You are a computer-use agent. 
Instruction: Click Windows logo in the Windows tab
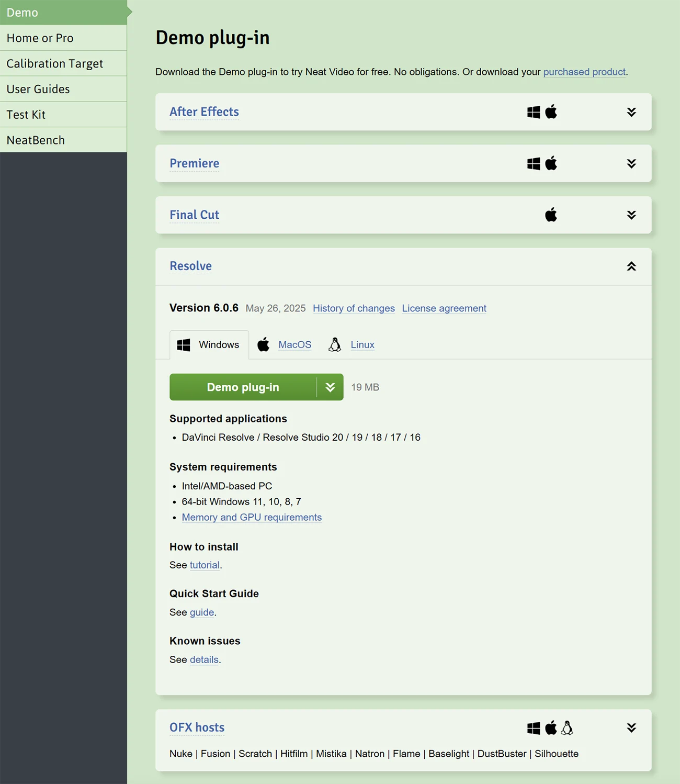coord(184,345)
